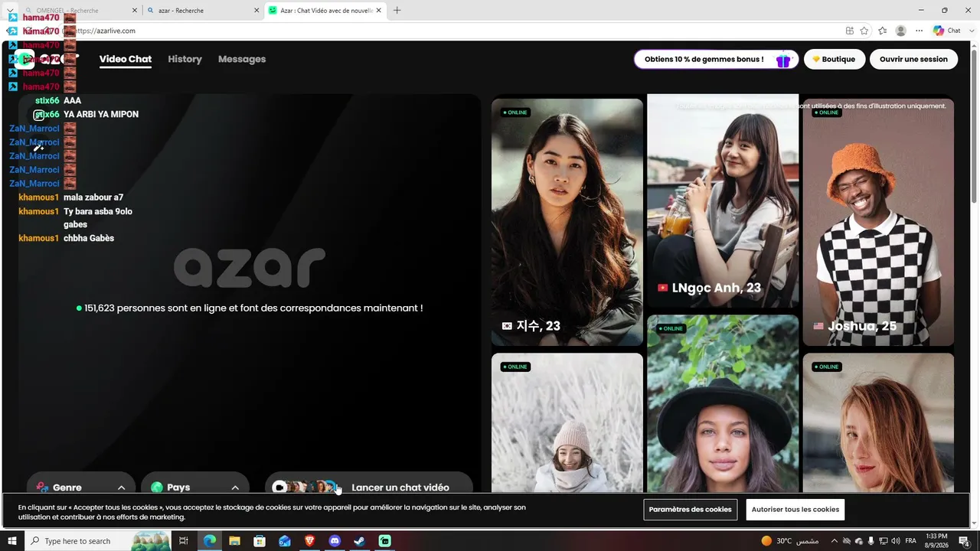
Task: Open the Joshua, 25 profile card
Action: pyautogui.click(x=878, y=222)
